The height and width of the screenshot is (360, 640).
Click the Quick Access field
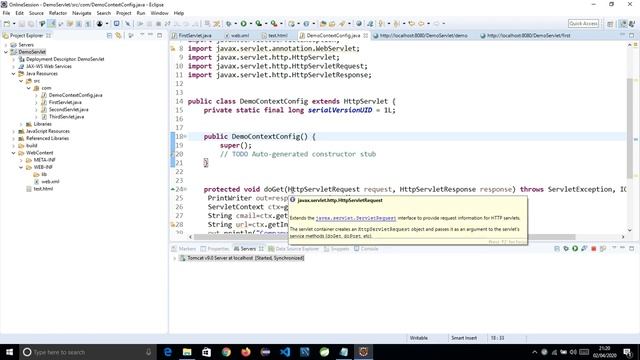pyautogui.click(x=583, y=24)
